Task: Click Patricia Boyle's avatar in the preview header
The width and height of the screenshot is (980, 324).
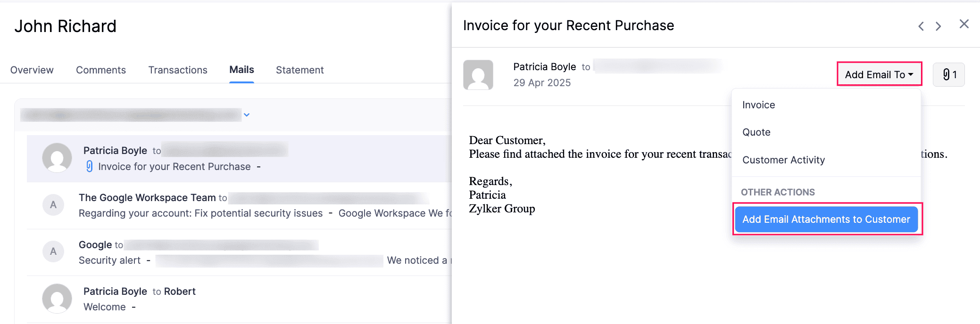Action: tap(478, 75)
